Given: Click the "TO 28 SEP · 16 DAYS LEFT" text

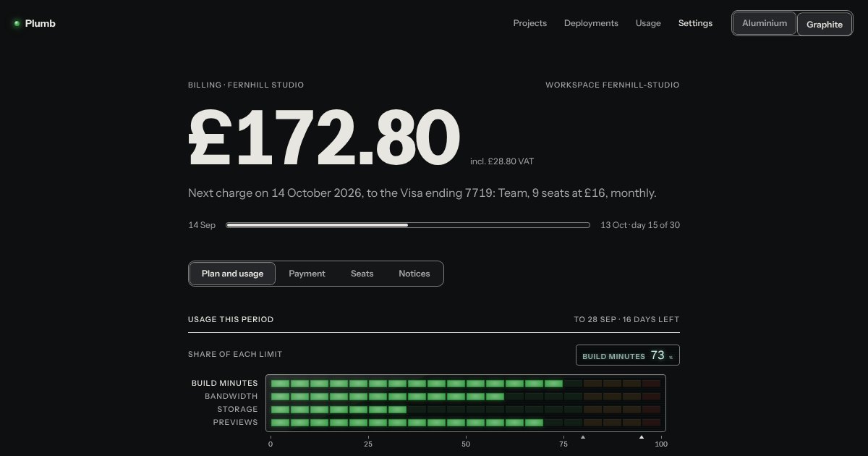Looking at the screenshot, I should coord(627,319).
